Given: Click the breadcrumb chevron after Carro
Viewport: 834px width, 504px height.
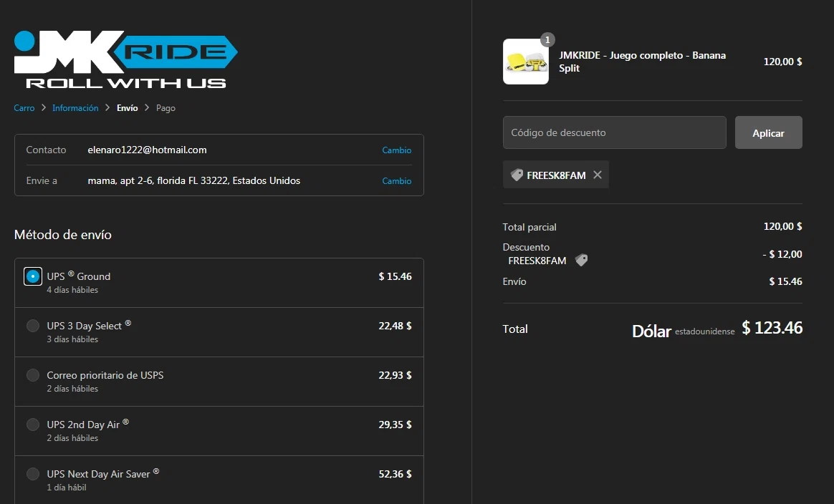Looking at the screenshot, I should (44, 107).
